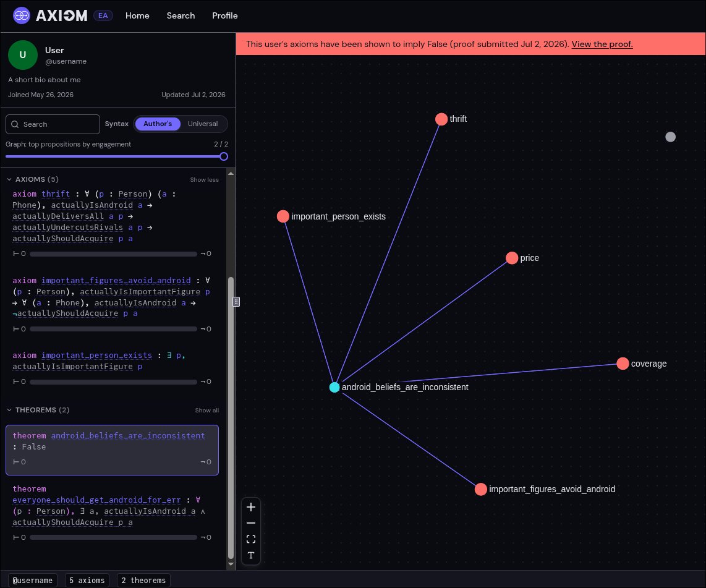Screen dimensions: 706x588
Task: Click actuallyIsImportantFigure in important_person_exists axiom
Action: [72, 367]
